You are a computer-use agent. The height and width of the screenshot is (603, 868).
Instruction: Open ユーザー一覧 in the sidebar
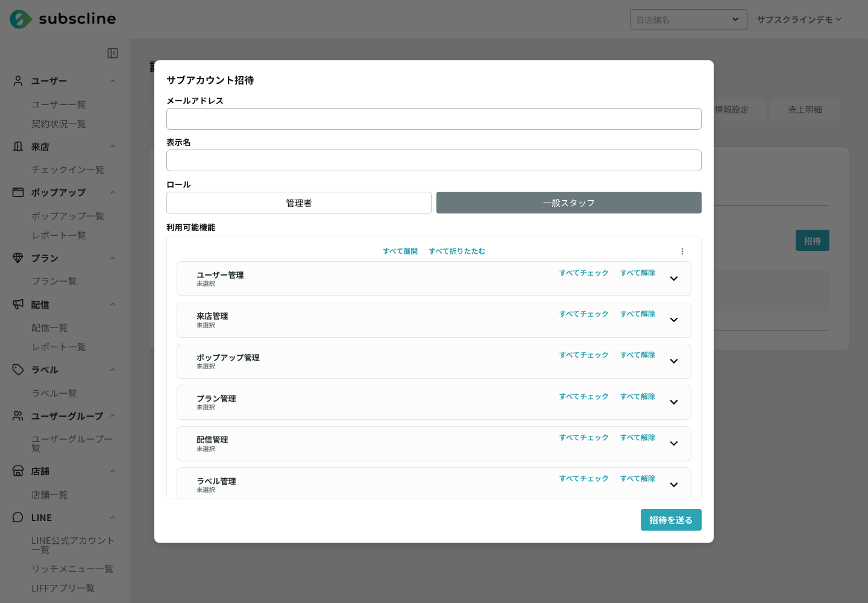(x=58, y=104)
